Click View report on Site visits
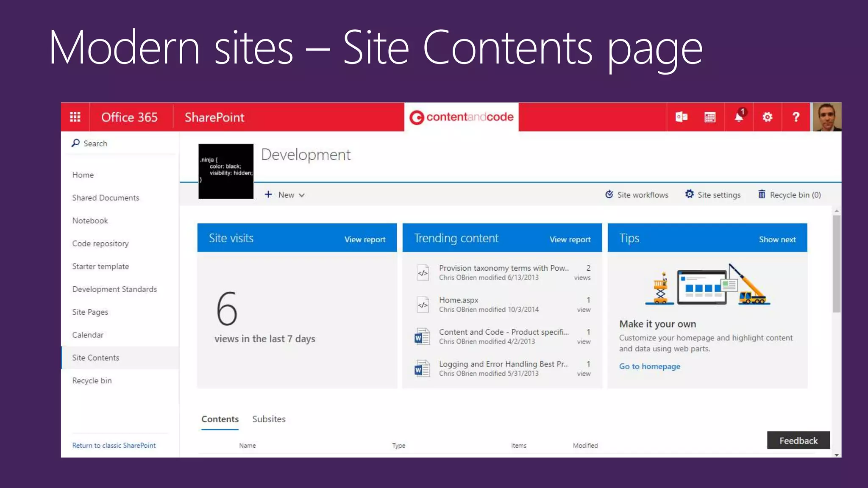Screen dimensions: 868x488 coord(364,239)
